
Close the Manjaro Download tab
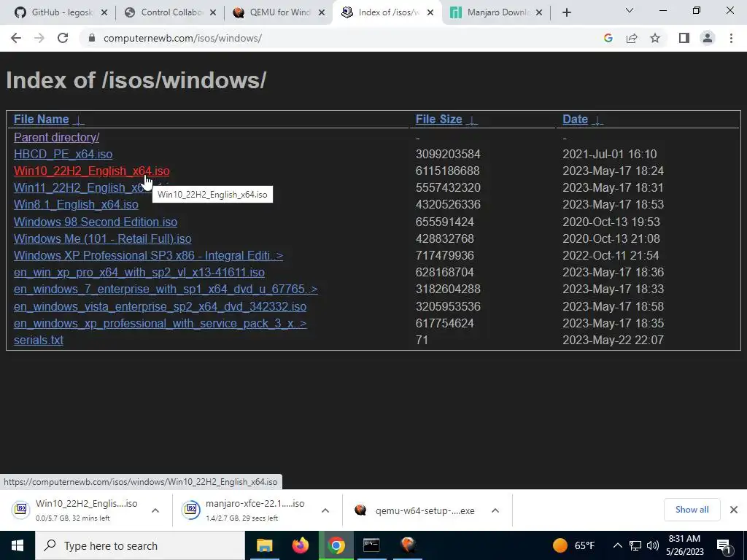(539, 13)
